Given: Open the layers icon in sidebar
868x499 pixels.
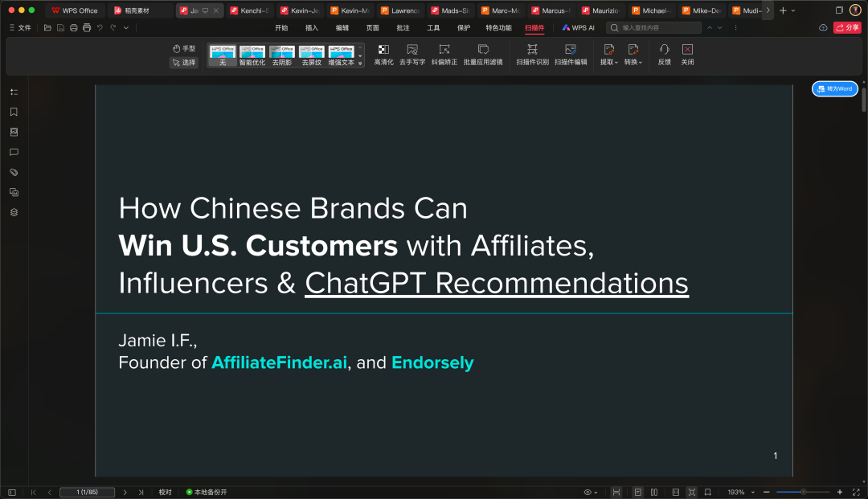Looking at the screenshot, I should pos(14,212).
